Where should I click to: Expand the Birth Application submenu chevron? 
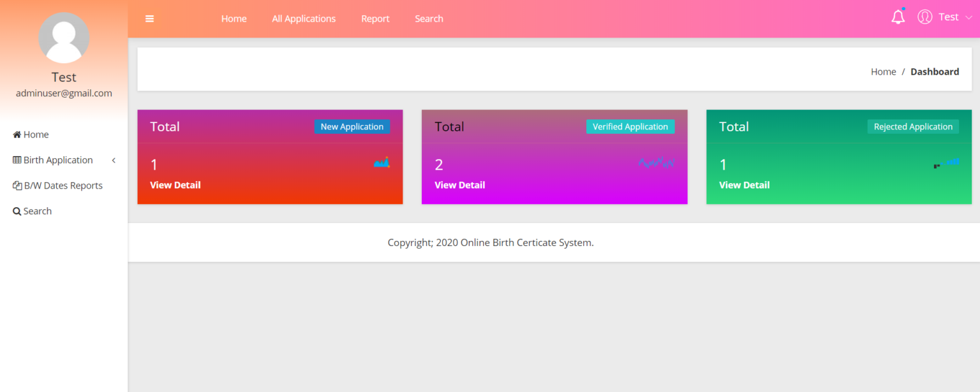114,160
